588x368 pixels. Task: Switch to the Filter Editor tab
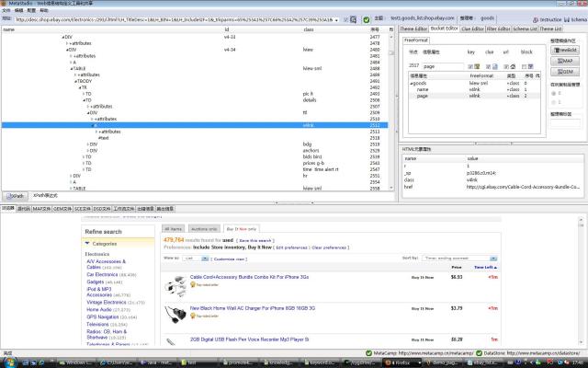point(498,29)
